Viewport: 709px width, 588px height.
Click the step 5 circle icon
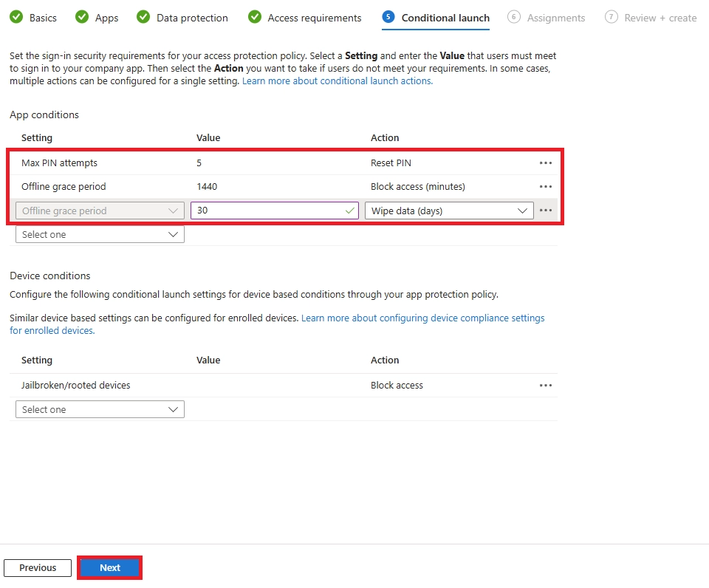click(x=388, y=17)
